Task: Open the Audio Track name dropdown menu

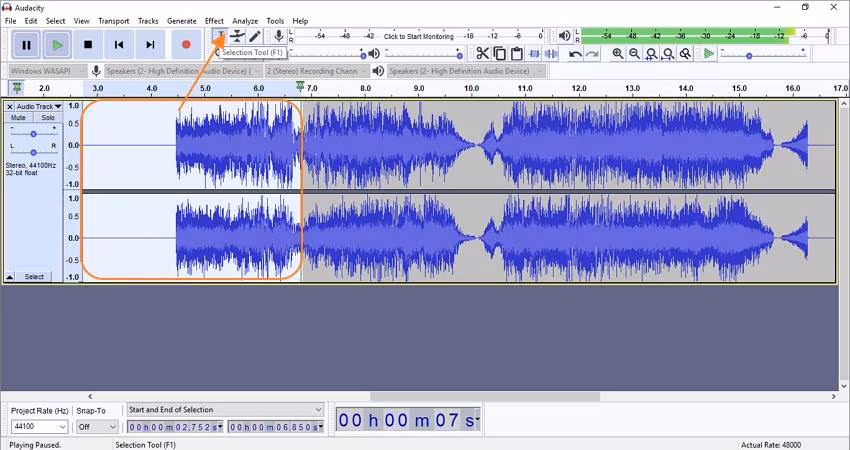Action: click(38, 107)
